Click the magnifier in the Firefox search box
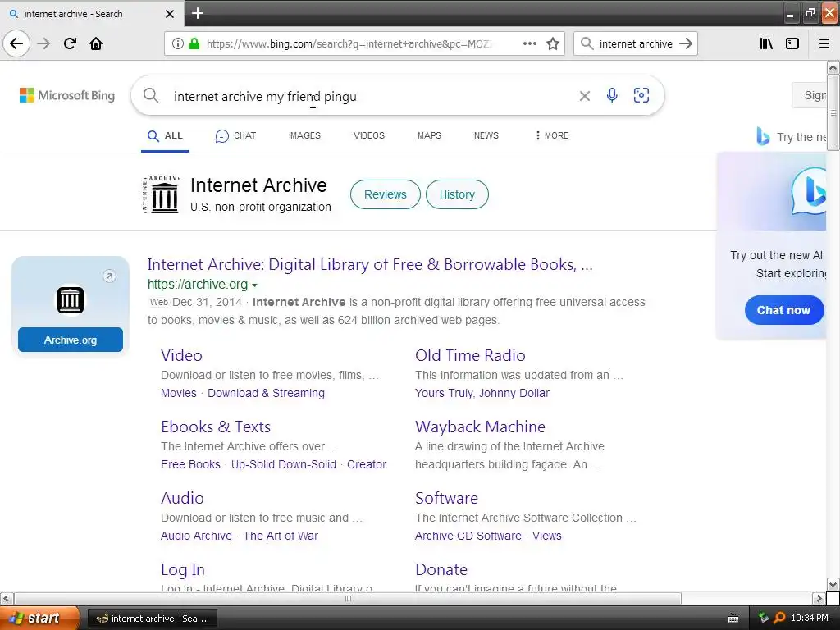 click(587, 43)
